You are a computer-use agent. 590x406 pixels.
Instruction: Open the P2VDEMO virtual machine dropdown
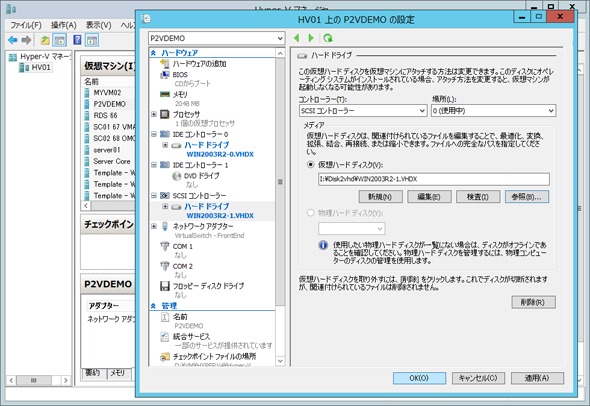point(216,38)
